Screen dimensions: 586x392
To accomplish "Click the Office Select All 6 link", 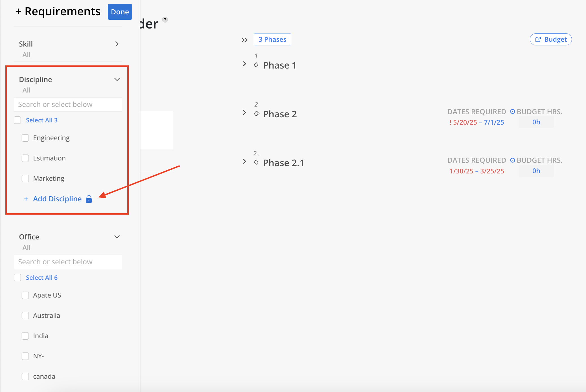I will 42,278.
